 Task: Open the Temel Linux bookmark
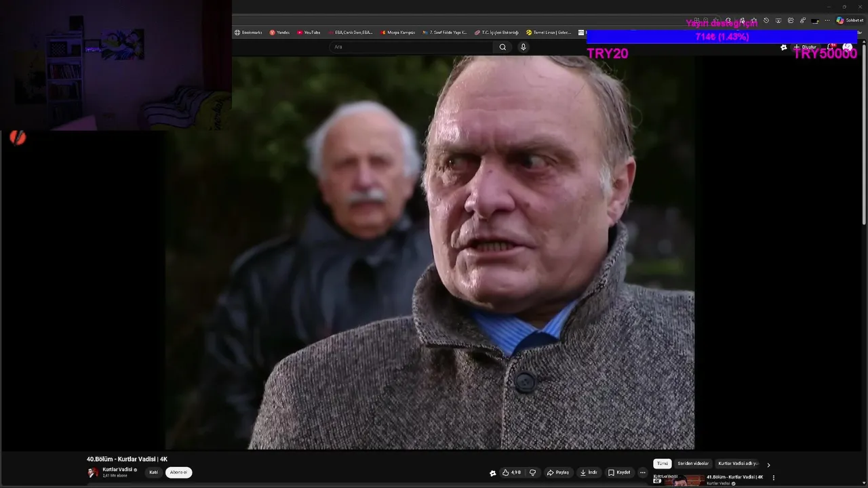click(549, 33)
